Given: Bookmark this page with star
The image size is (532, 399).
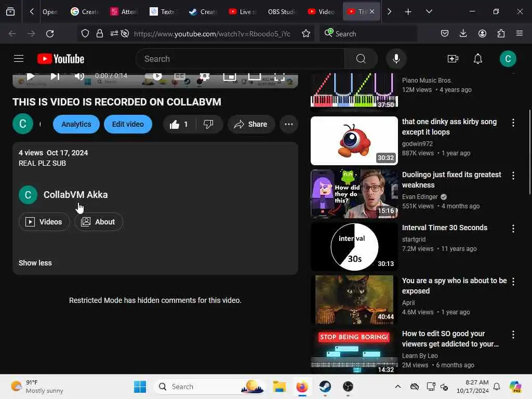Looking at the screenshot, I should pyautogui.click(x=306, y=34).
